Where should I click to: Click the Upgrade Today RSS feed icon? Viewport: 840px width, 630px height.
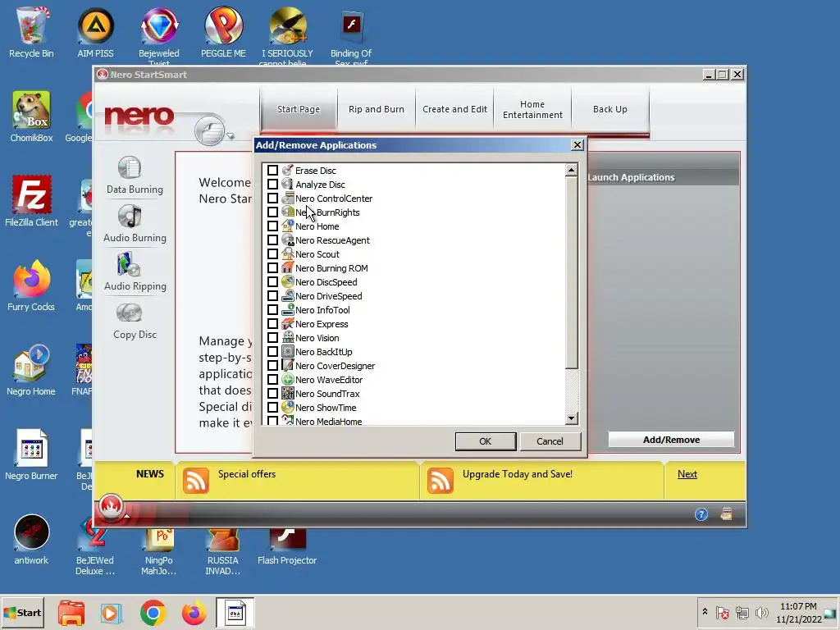coord(441,480)
